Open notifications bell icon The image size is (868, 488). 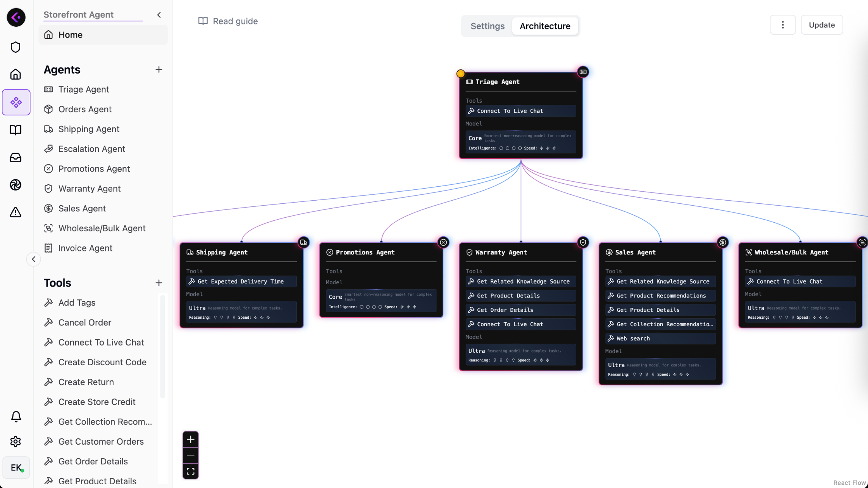tap(16, 416)
